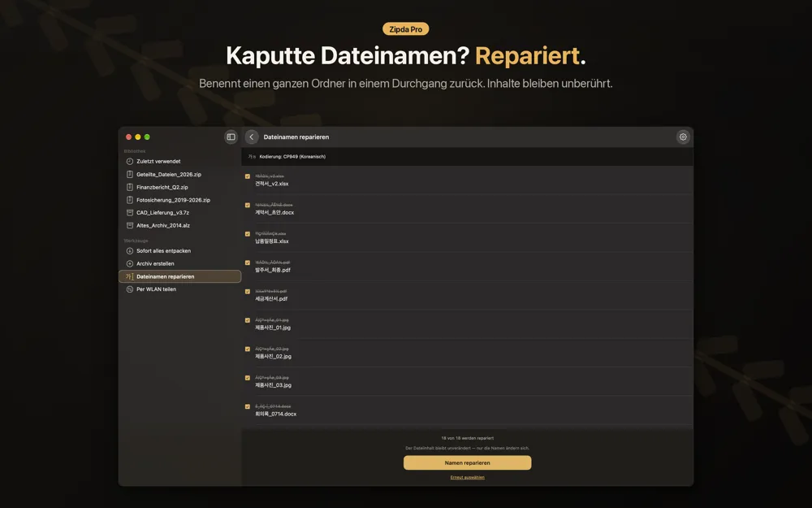This screenshot has width=812, height=508.
Task: Uncheck the checkbox for 제품사진_03.jpg
Action: [x=248, y=378]
